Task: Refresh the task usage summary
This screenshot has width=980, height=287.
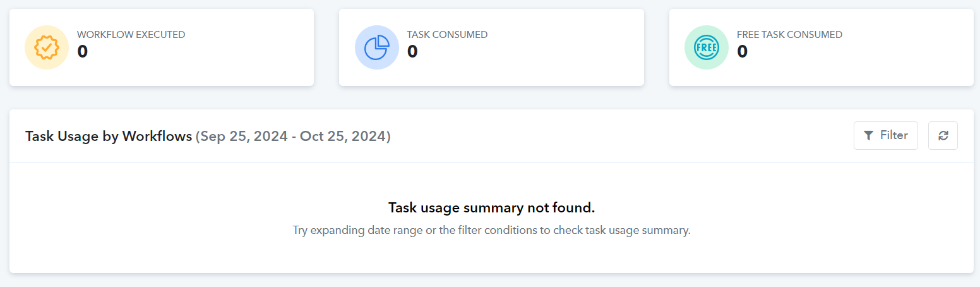Action: 943,135
